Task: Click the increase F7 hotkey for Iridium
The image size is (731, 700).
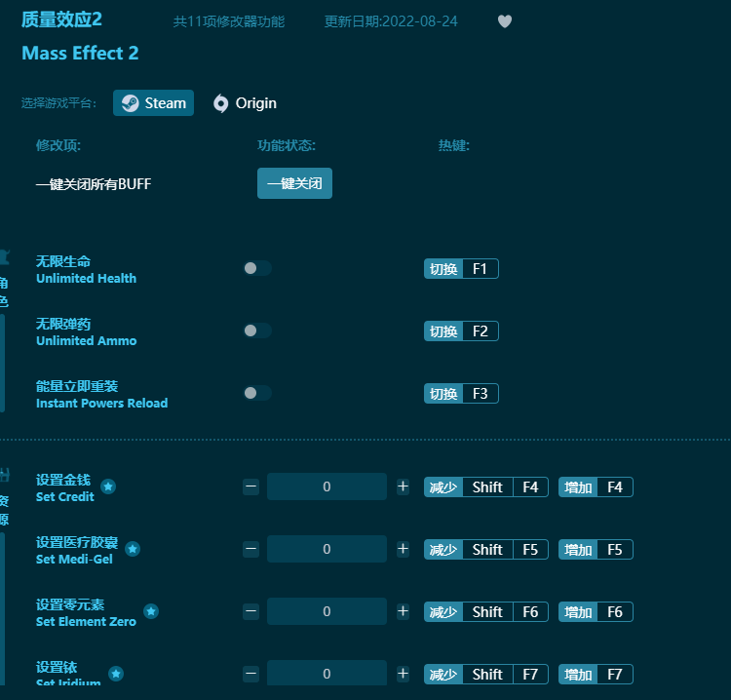Action: [x=596, y=674]
